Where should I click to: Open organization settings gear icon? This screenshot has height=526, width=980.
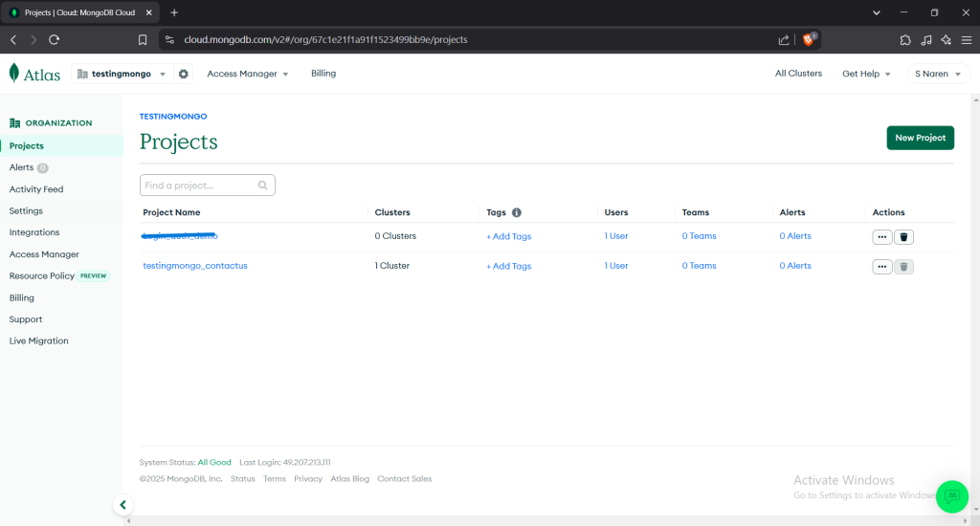pos(183,74)
